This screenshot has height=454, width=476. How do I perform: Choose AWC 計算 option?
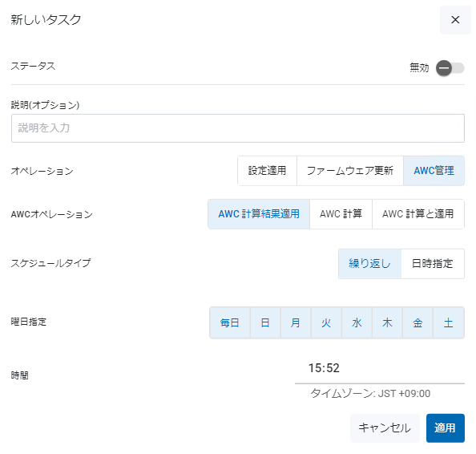[x=341, y=214]
